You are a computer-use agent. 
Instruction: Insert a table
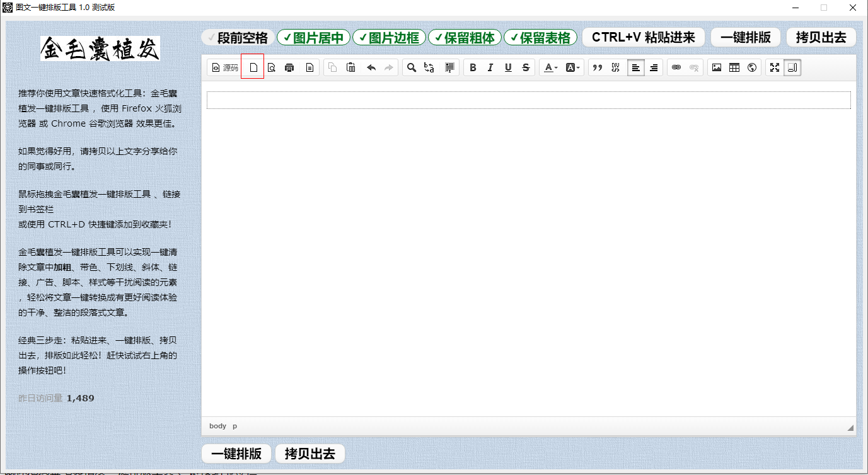734,67
